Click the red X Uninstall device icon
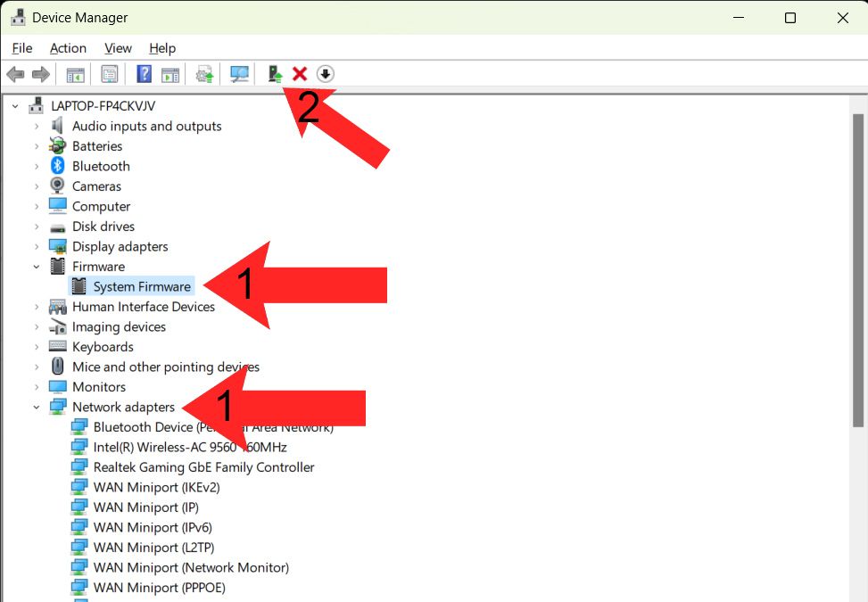This screenshot has width=868, height=602. pyautogui.click(x=300, y=74)
